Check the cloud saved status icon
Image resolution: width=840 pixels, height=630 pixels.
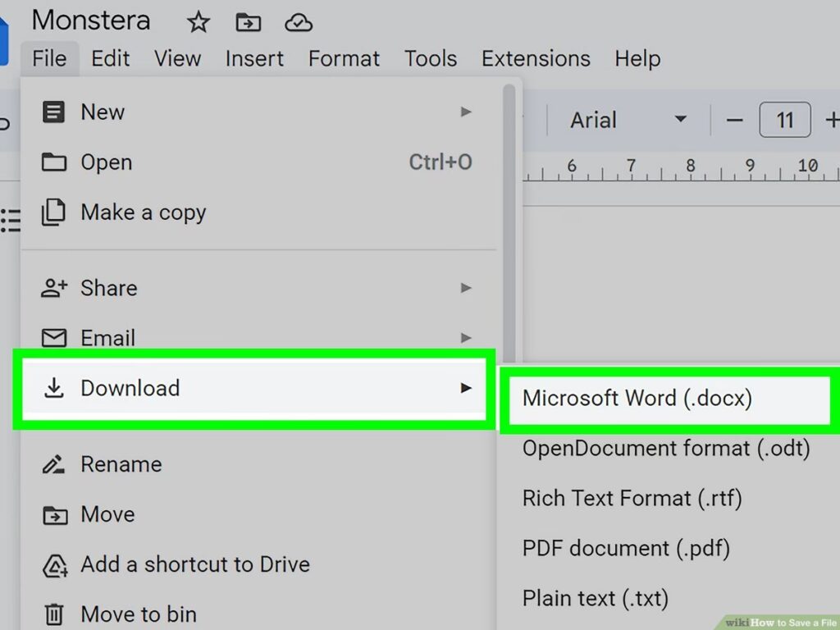(x=299, y=22)
